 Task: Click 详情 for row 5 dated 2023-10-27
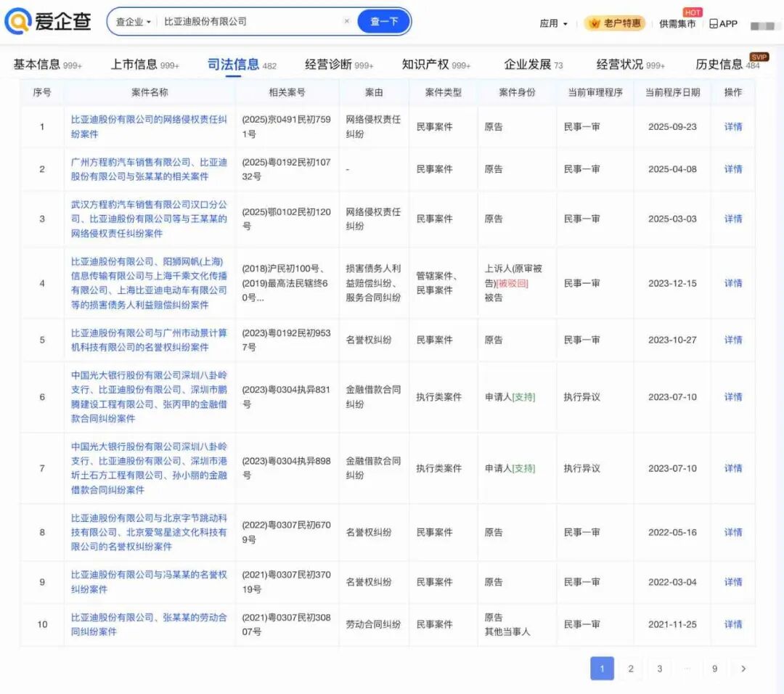point(733,340)
